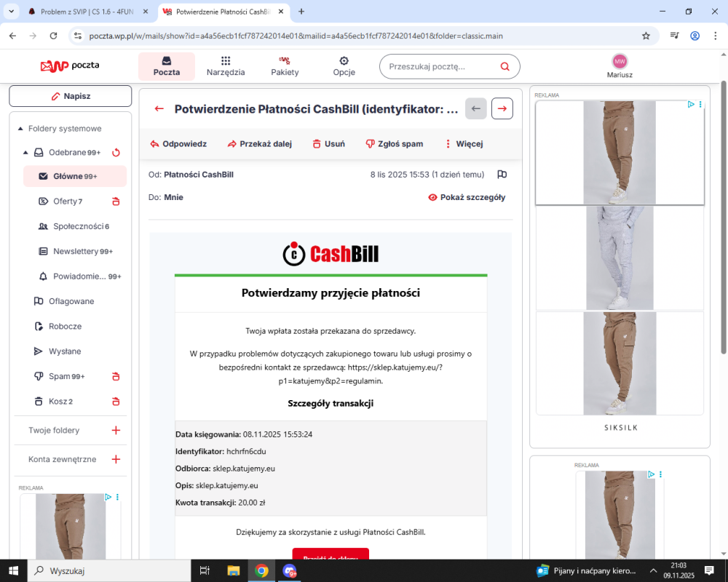Screen dimensions: 728x582
Task: Compose new mail with Napisz button
Action: click(x=71, y=96)
